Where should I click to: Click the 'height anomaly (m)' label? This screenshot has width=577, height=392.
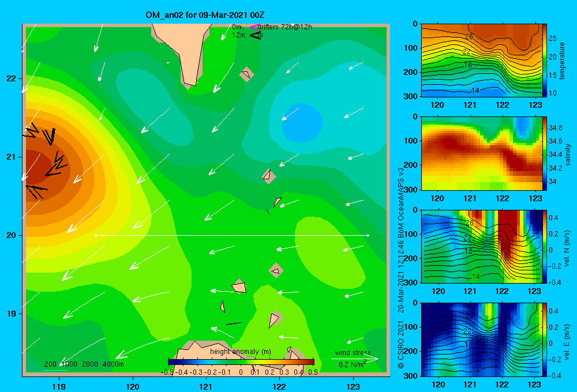point(241,352)
